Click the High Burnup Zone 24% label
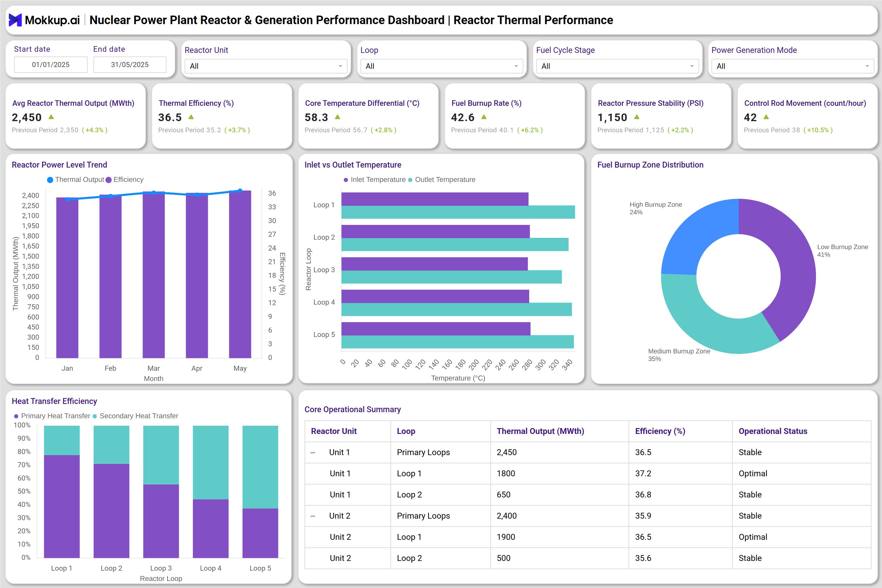 pos(656,208)
